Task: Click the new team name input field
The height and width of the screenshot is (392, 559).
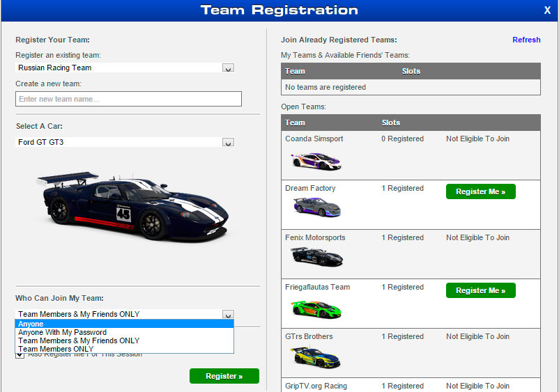Action: [x=128, y=99]
